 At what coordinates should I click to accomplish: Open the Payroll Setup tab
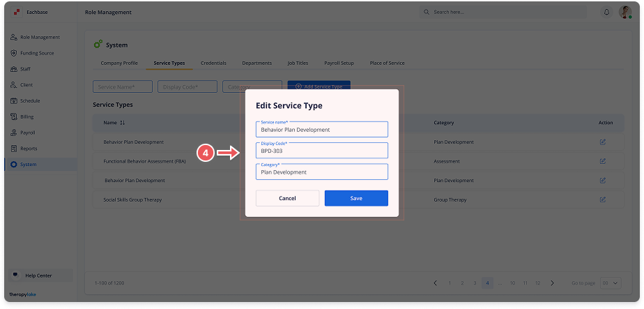(339, 63)
